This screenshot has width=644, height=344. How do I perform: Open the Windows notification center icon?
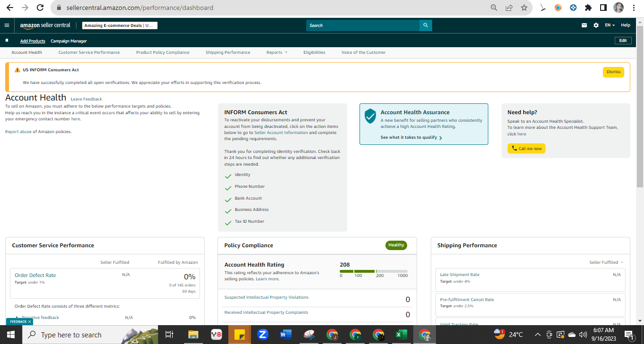tap(629, 335)
